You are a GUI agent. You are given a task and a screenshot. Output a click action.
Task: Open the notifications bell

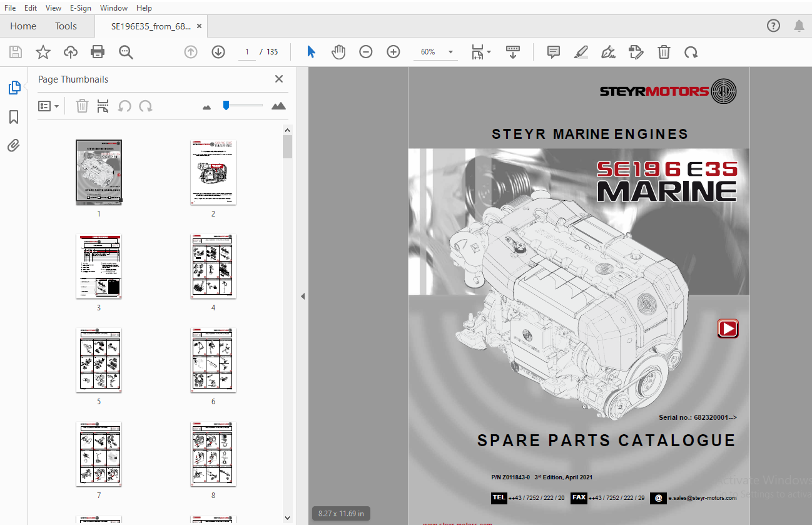pos(799,26)
